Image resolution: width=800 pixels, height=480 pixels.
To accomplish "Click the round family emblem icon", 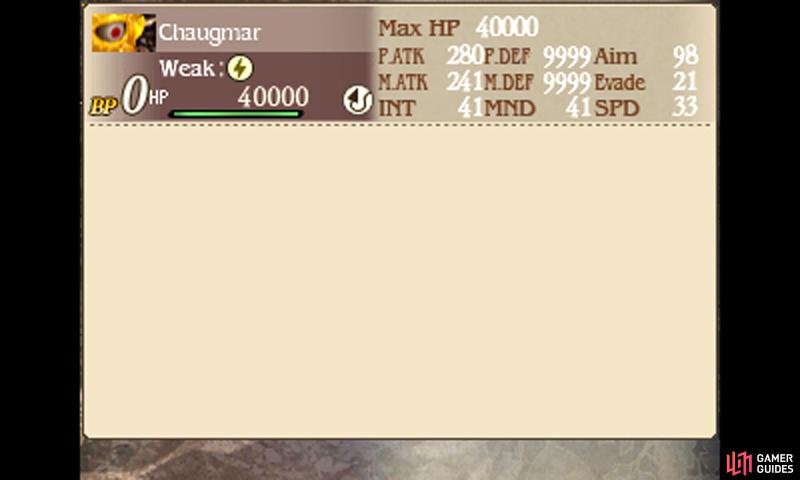I will tap(358, 100).
